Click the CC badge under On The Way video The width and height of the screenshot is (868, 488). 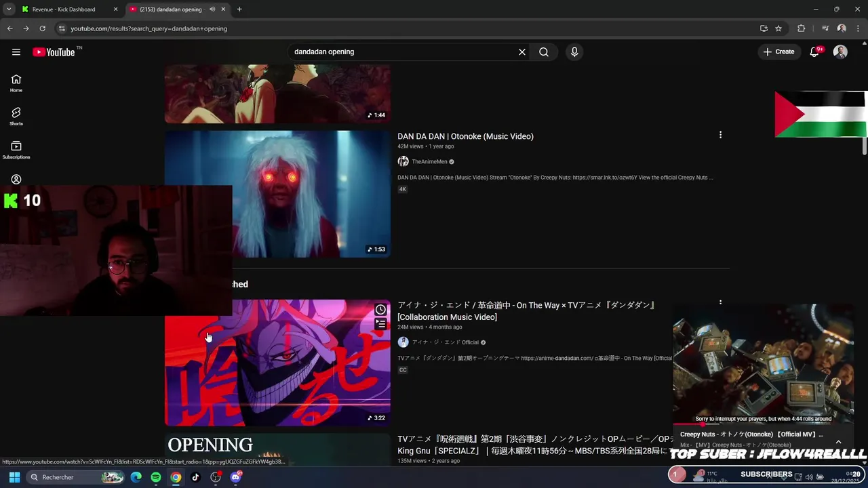(x=403, y=370)
